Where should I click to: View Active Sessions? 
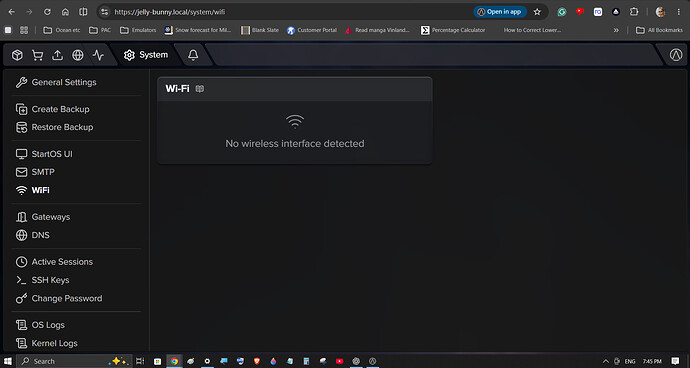[x=54, y=262]
